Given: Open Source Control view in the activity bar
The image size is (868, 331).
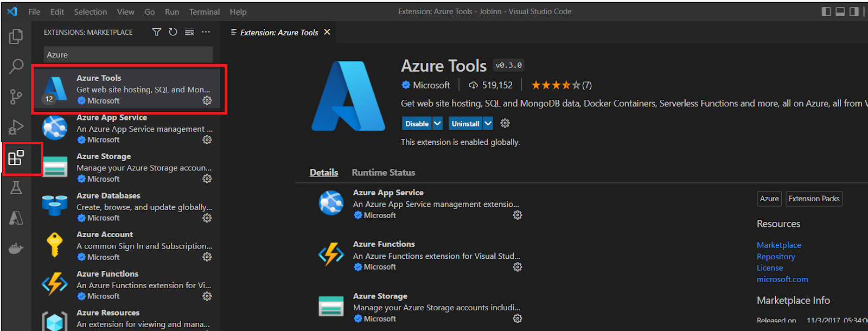Looking at the screenshot, I should (16, 97).
